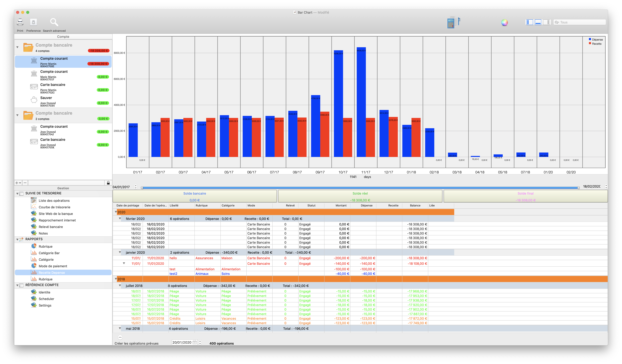This screenshot has width=622, height=364.
Task: Toggle the bottom panel view button
Action: pyautogui.click(x=538, y=22)
